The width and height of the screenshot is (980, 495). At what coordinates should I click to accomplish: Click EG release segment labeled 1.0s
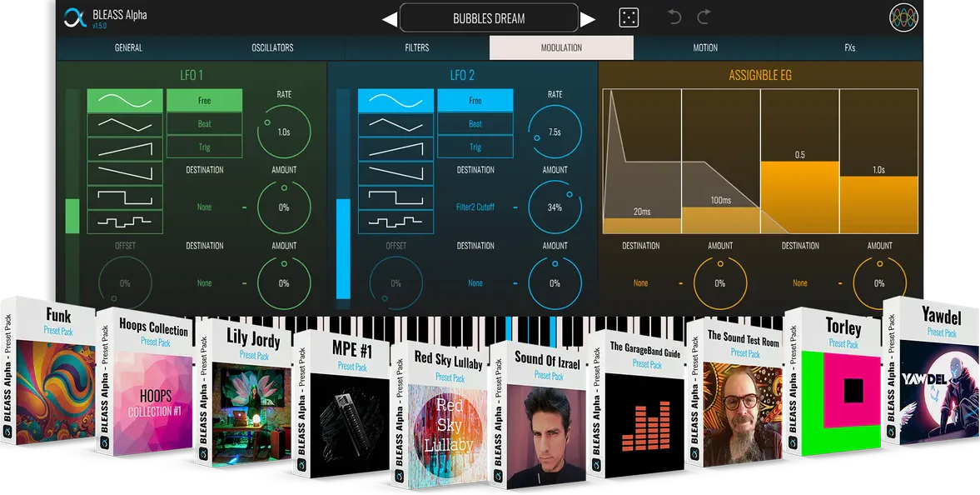point(878,162)
